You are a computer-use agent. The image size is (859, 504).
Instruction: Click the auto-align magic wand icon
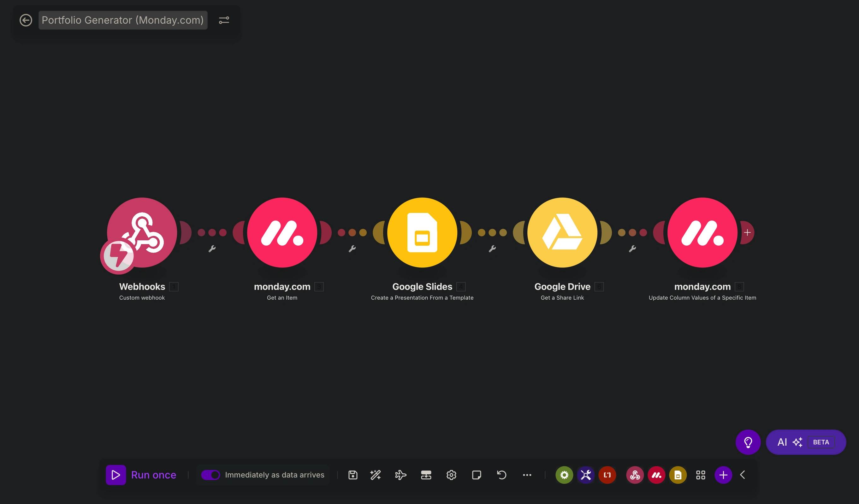375,475
